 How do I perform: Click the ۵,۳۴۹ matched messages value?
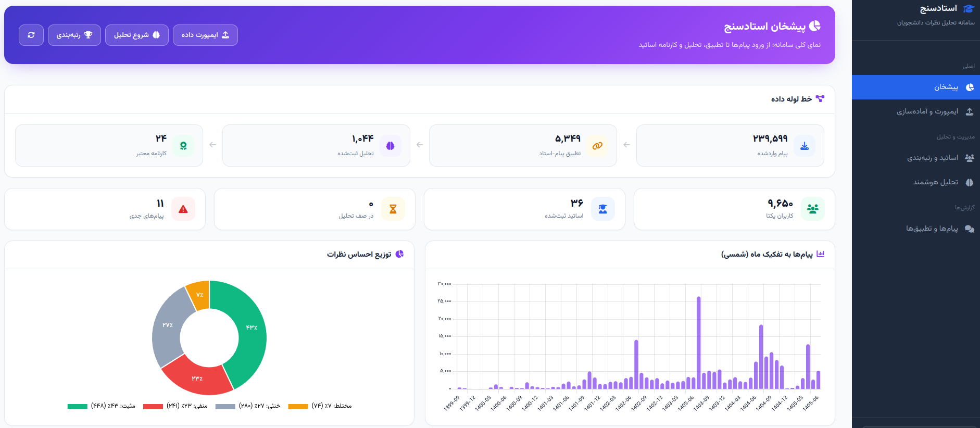[x=568, y=139]
